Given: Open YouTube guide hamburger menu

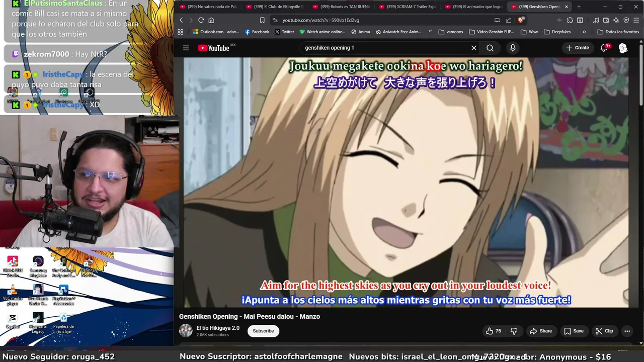Looking at the screenshot, I should point(186,48).
